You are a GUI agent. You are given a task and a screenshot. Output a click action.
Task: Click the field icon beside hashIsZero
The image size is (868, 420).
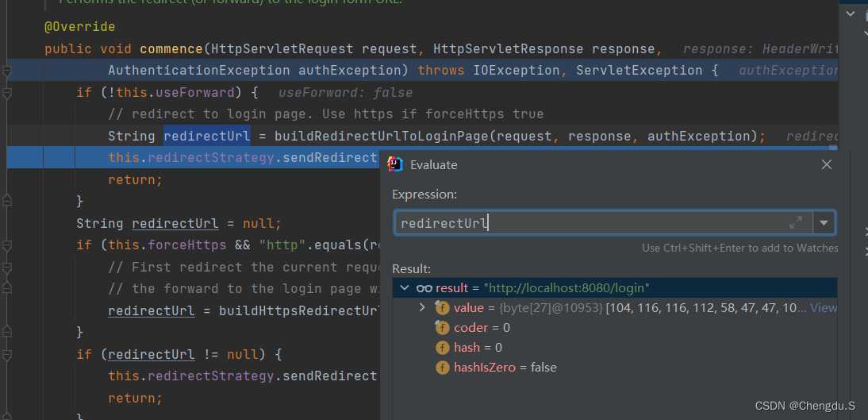tap(442, 368)
